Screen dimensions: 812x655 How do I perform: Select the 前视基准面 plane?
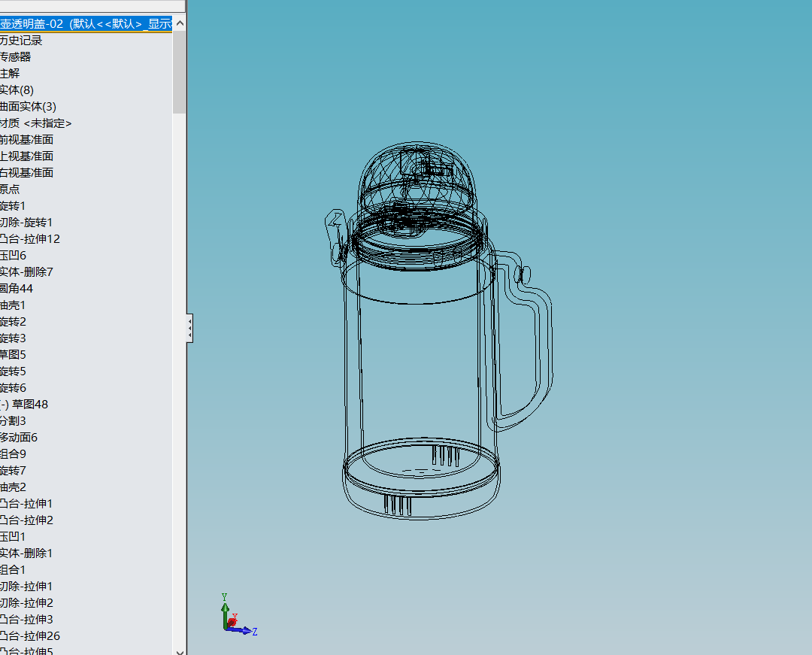point(26,140)
